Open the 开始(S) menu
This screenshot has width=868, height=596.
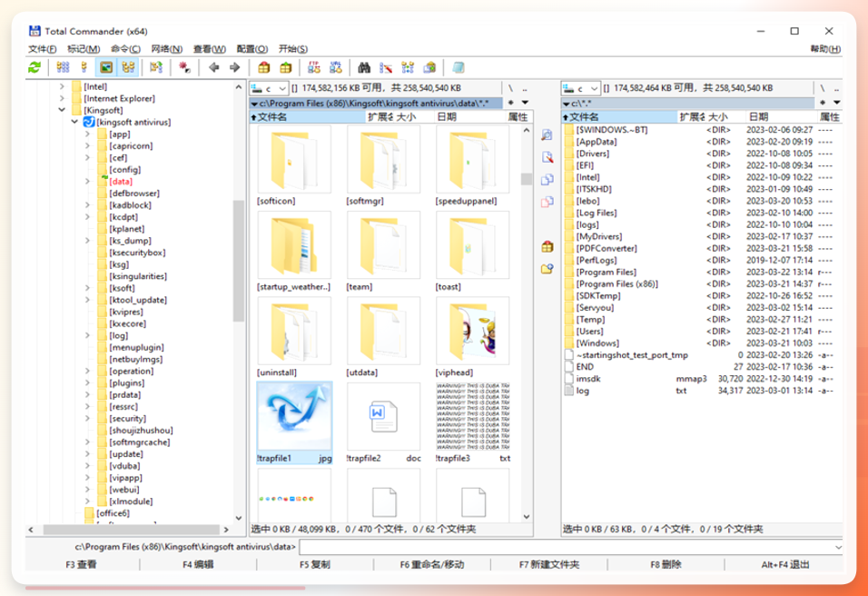pos(293,49)
